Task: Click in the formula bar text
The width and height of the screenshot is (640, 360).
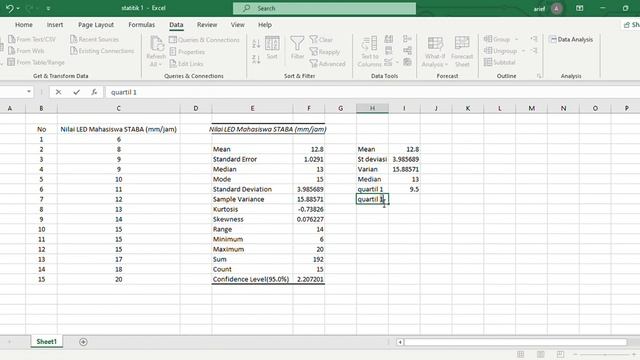Action: pos(124,92)
